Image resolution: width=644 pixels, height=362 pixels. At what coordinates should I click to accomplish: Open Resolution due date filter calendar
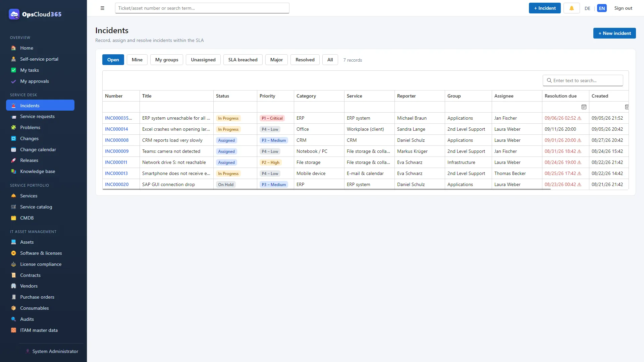click(584, 107)
